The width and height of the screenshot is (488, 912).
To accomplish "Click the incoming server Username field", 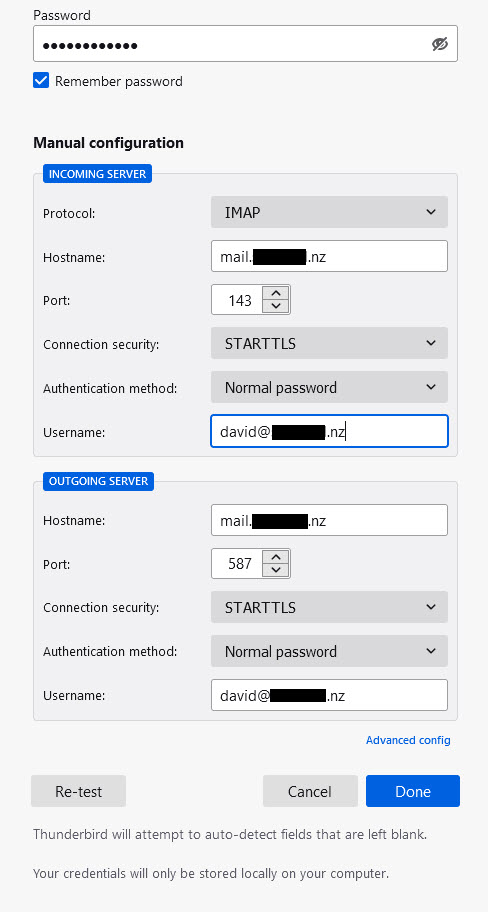I will tap(329, 432).
